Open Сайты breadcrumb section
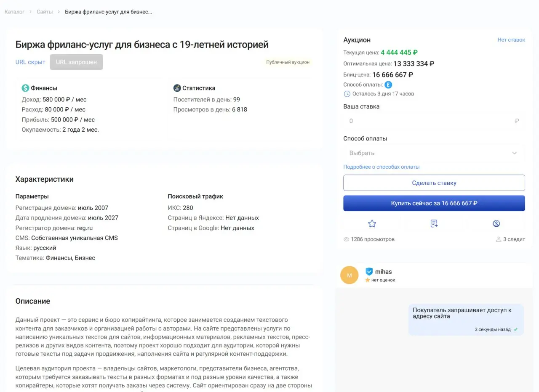The width and height of the screenshot is (539, 392). pos(45,12)
